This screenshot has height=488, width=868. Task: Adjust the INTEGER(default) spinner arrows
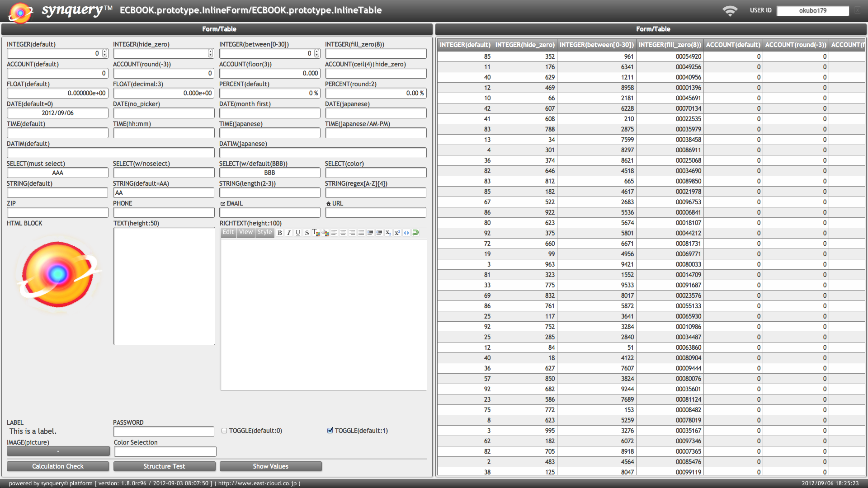coord(105,53)
